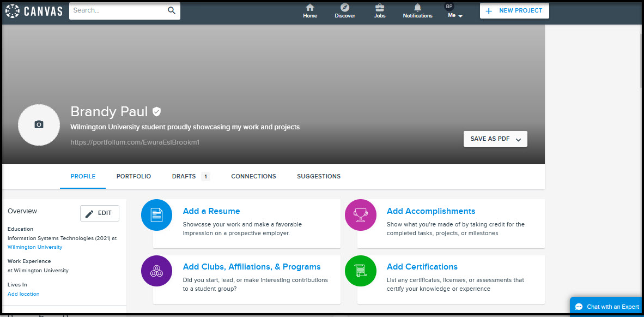The width and height of the screenshot is (644, 317).
Task: Click the Add Certifications heading
Action: coord(422,267)
